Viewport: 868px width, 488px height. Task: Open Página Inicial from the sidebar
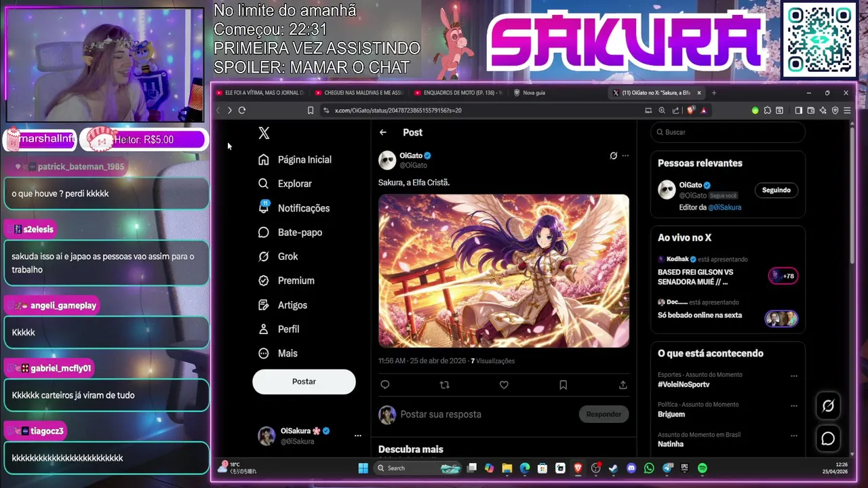pos(295,159)
